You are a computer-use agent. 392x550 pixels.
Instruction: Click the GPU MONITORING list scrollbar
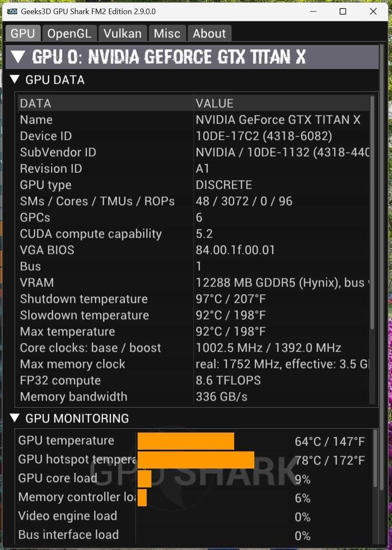(x=376, y=459)
